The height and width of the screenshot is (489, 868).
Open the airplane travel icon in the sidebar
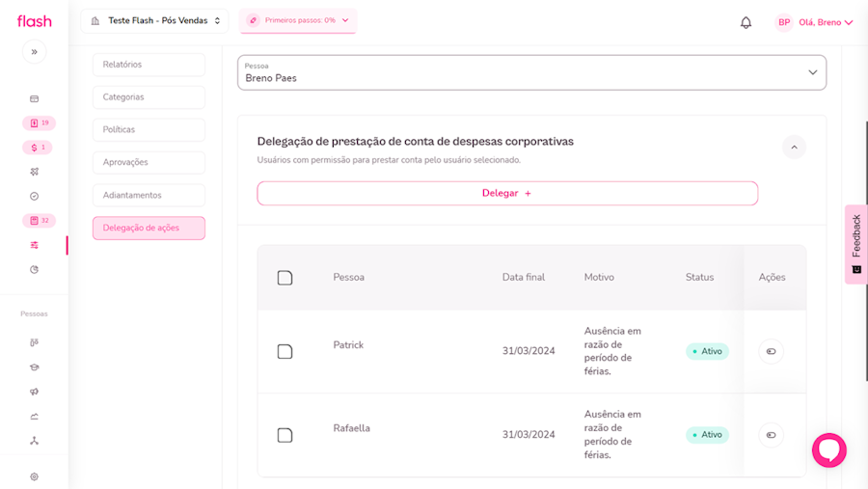(35, 172)
